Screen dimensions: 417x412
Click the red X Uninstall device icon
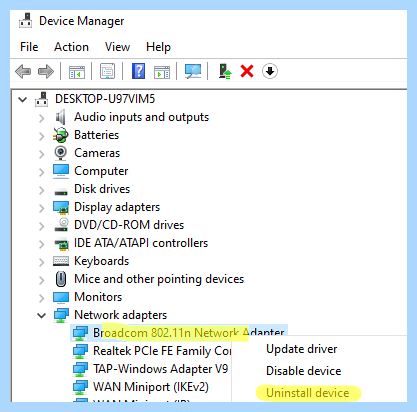coord(247,71)
